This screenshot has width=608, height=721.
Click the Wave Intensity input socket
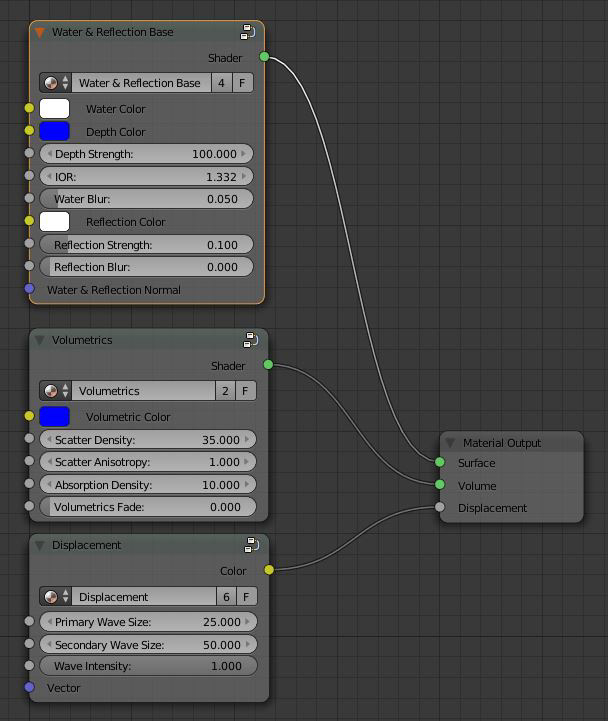point(29,665)
